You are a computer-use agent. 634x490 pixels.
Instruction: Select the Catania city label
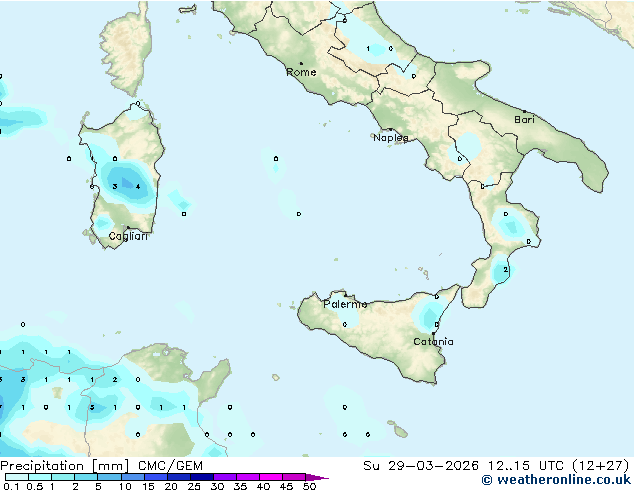pyautogui.click(x=433, y=342)
